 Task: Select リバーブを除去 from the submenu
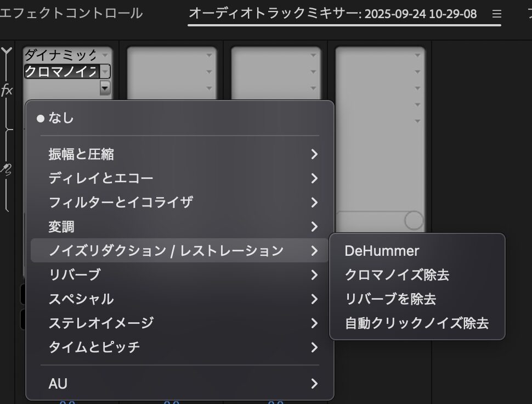(x=390, y=299)
